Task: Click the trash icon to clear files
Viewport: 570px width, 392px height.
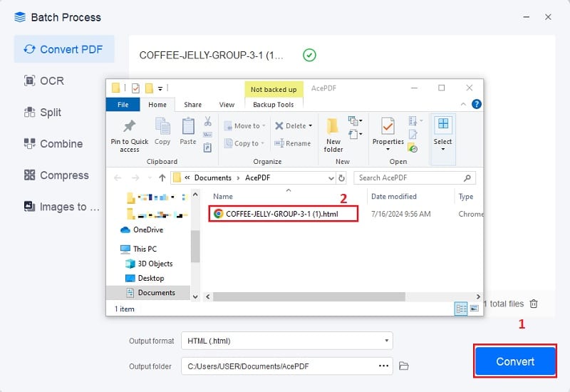Action: point(533,304)
